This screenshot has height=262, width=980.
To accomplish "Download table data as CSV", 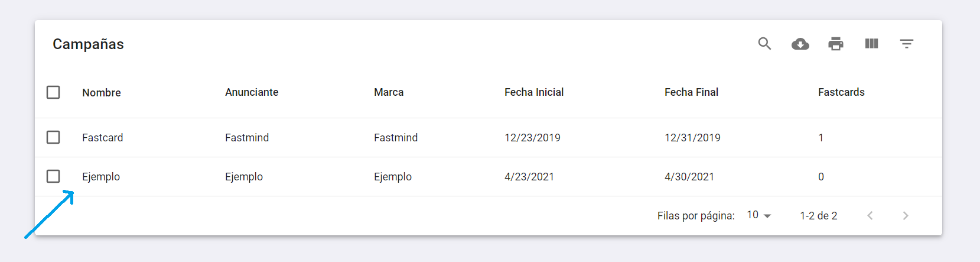I will point(800,44).
